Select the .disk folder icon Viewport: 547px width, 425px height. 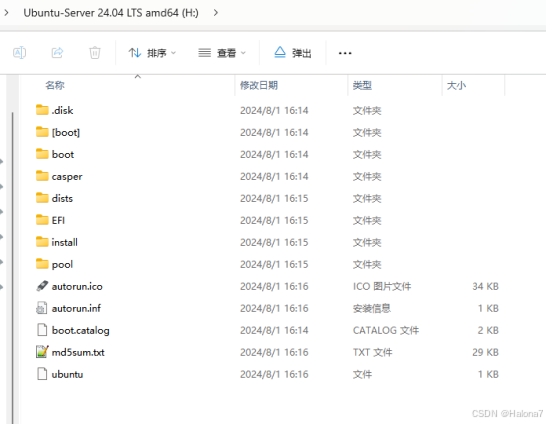pos(42,110)
